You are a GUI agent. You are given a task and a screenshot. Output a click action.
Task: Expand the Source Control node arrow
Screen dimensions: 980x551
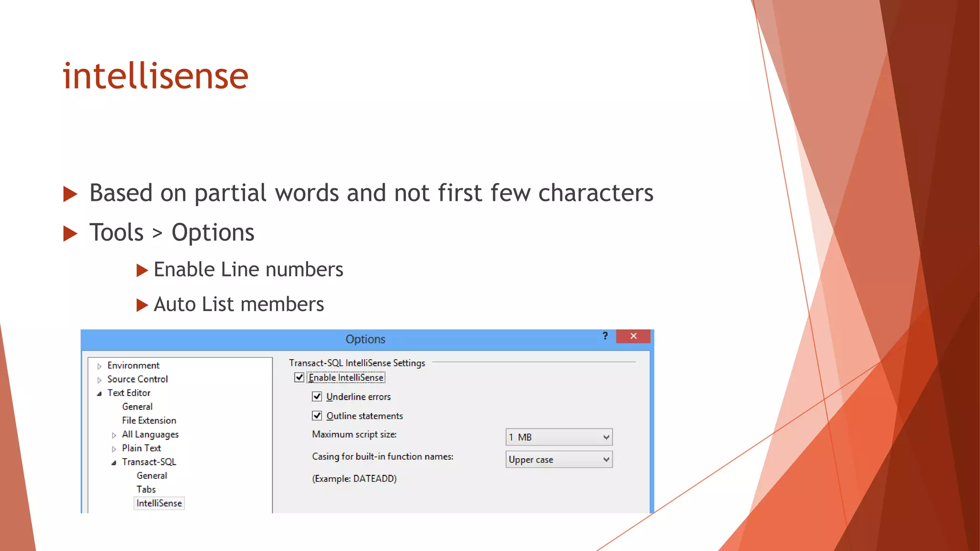pos(100,380)
